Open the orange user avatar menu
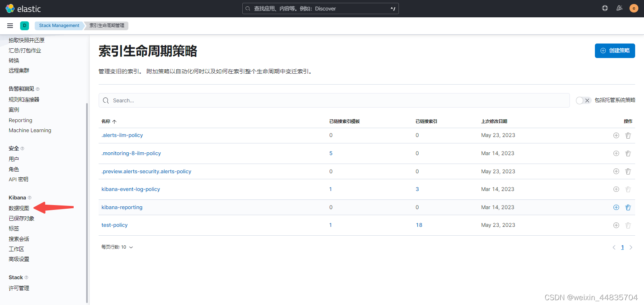This screenshot has height=305, width=644. click(634, 8)
